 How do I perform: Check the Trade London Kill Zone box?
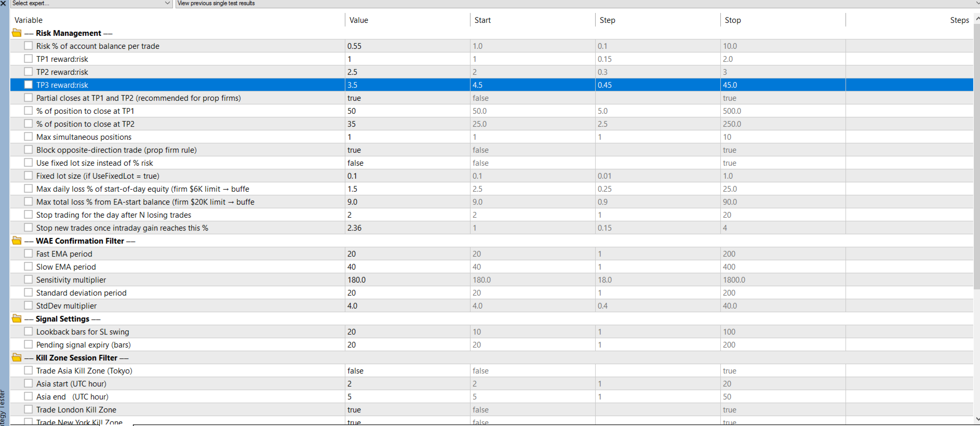[29, 409]
